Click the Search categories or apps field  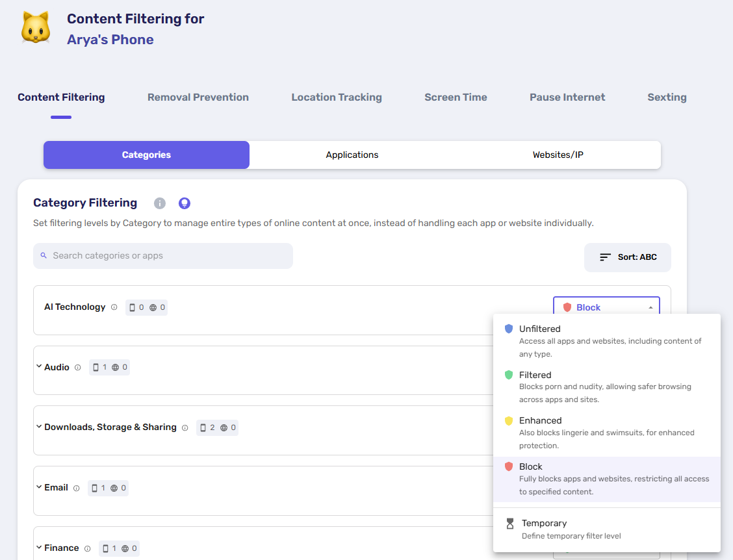pyautogui.click(x=162, y=256)
